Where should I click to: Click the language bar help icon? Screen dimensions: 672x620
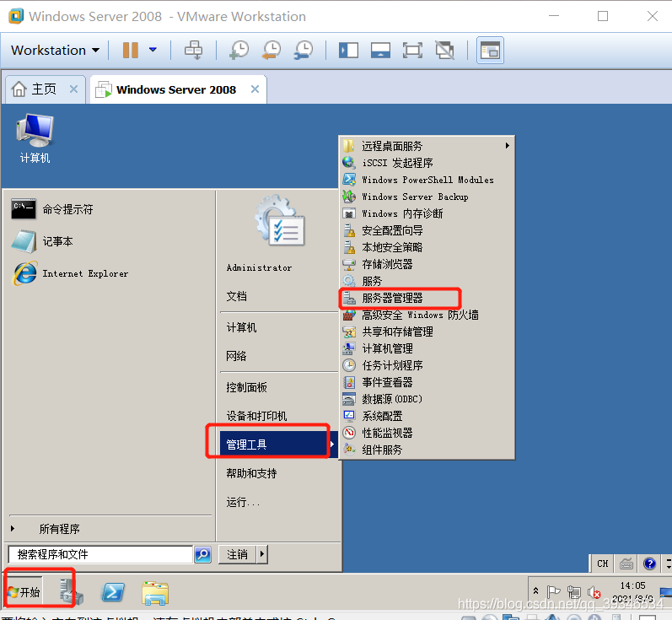[650, 563]
